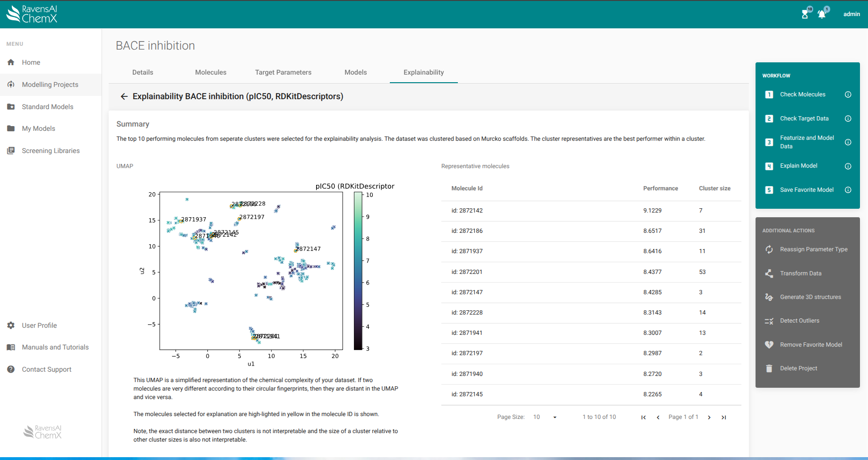Click the Delete Project trash icon
The height and width of the screenshot is (460, 868).
(x=769, y=368)
